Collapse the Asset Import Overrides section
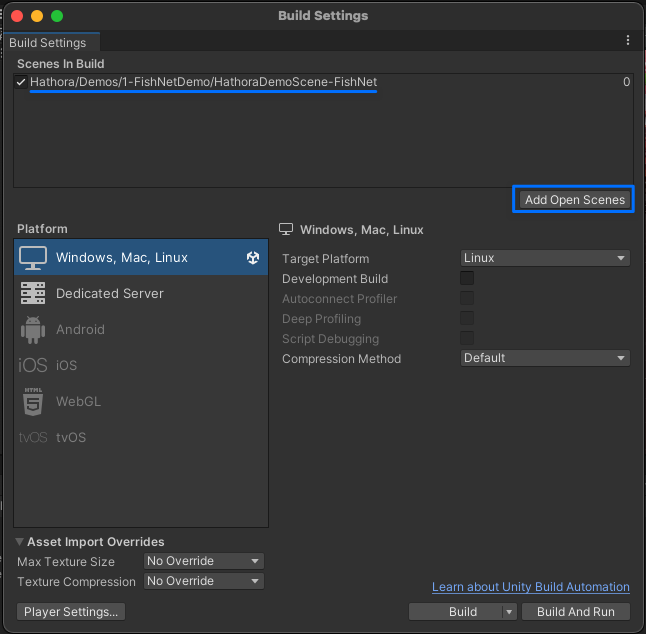Screen dimensions: 646x634 pyautogui.click(x=19, y=542)
